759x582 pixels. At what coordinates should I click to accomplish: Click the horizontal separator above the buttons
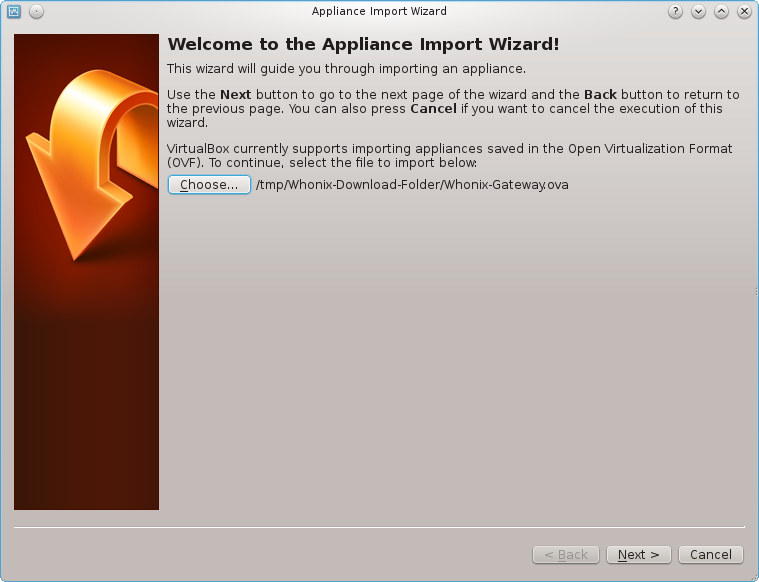point(379,527)
